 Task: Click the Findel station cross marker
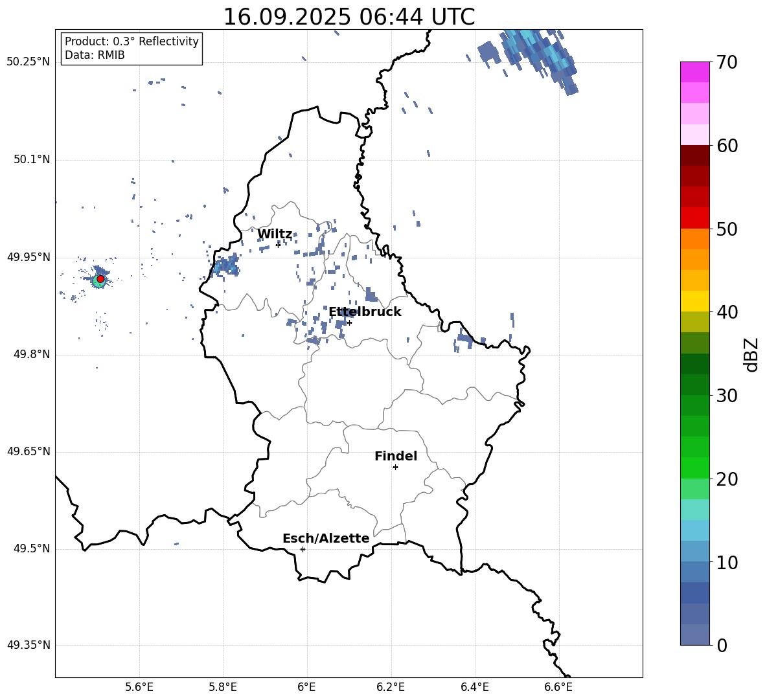coord(395,468)
